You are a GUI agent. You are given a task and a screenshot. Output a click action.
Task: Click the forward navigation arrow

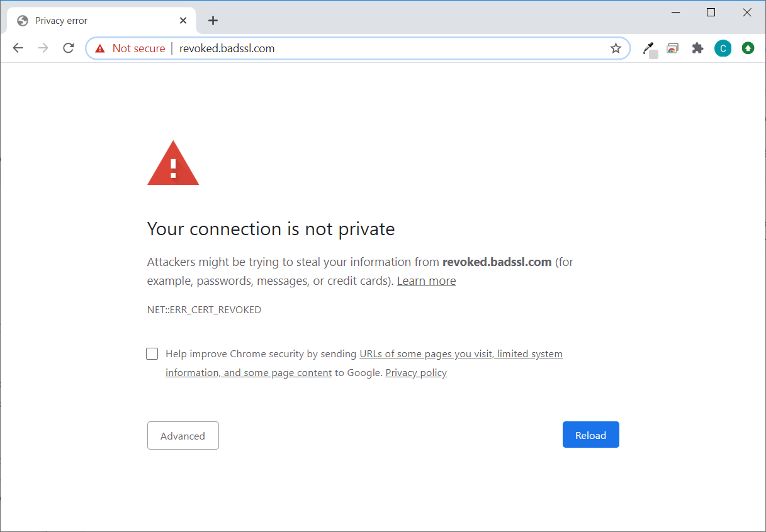click(x=42, y=48)
